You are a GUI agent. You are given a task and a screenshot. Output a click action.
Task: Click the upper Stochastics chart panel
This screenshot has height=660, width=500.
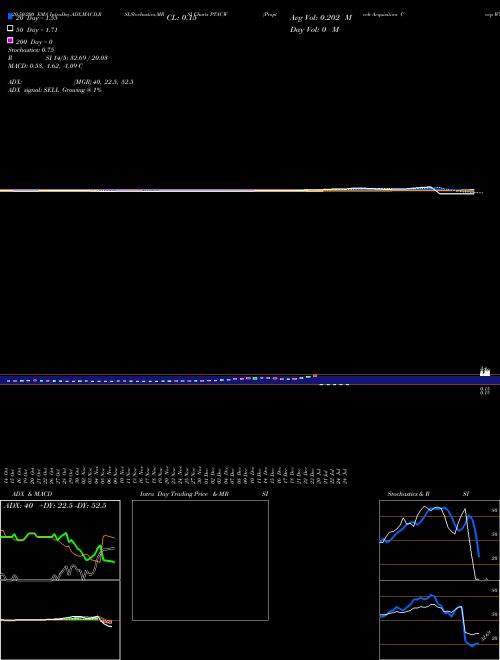tap(439, 540)
